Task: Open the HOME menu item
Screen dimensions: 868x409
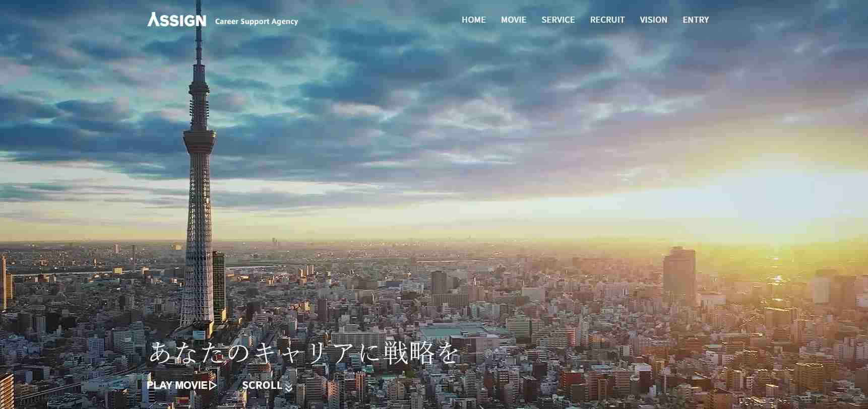Action: 473,20
